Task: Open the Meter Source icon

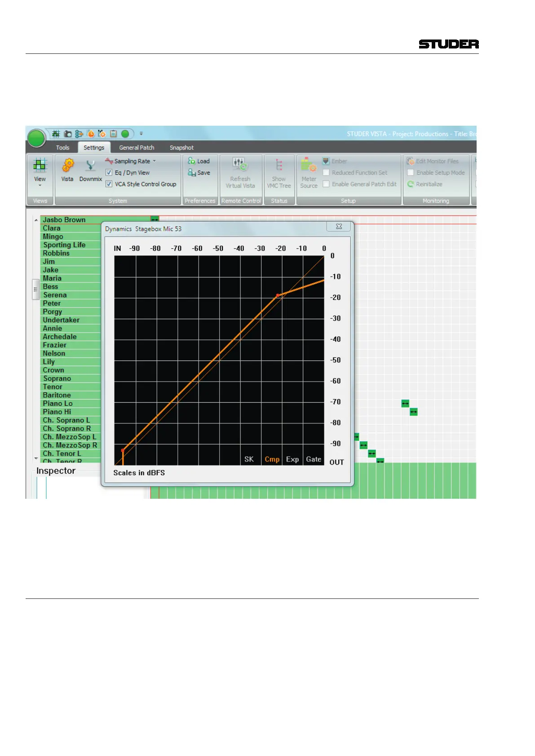Action: tap(309, 164)
